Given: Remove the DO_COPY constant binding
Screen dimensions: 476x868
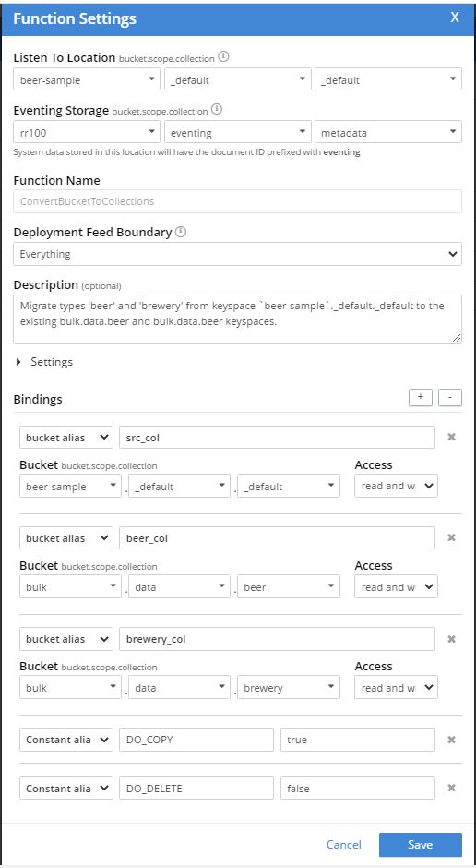Looking at the screenshot, I should click(451, 740).
